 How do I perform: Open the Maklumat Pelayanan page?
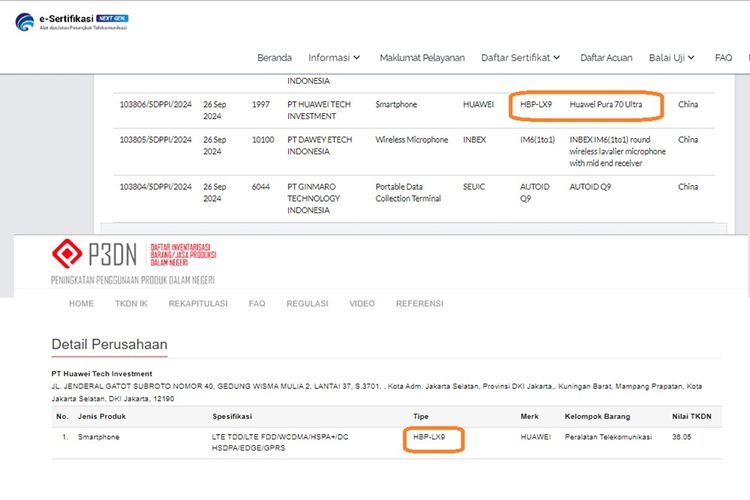pos(421,58)
